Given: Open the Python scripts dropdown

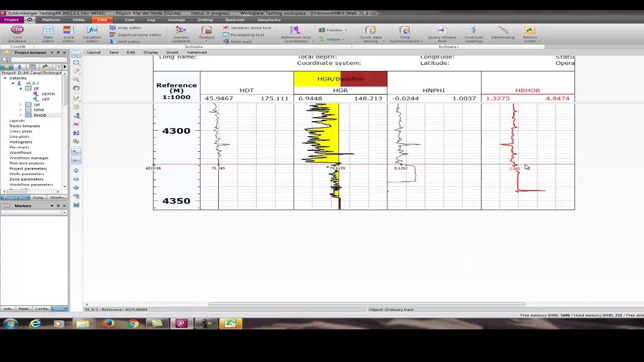Looking at the screenshot, I should pos(530,34).
